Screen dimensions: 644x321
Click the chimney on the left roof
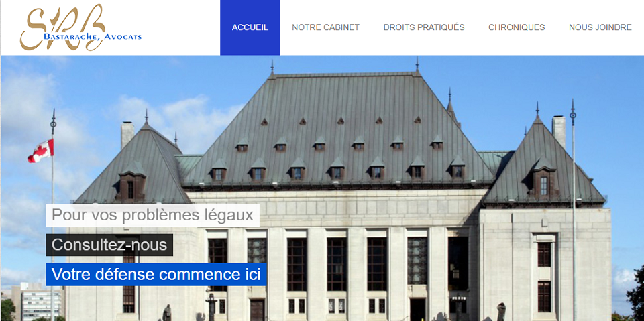coord(127,135)
